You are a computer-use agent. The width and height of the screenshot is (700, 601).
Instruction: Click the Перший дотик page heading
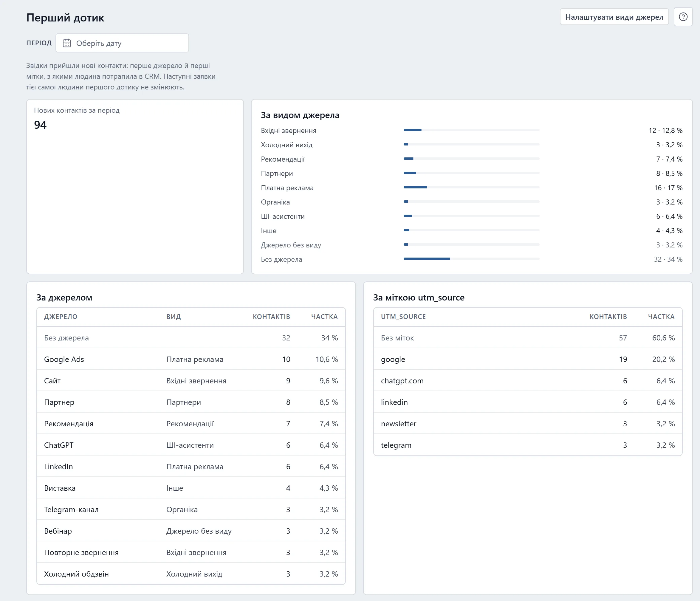[x=65, y=18]
